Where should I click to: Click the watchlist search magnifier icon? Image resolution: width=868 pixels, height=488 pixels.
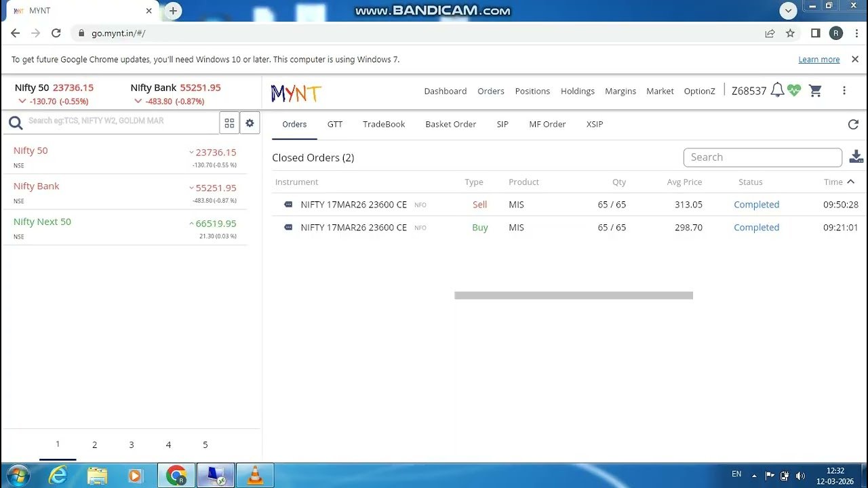pos(16,123)
